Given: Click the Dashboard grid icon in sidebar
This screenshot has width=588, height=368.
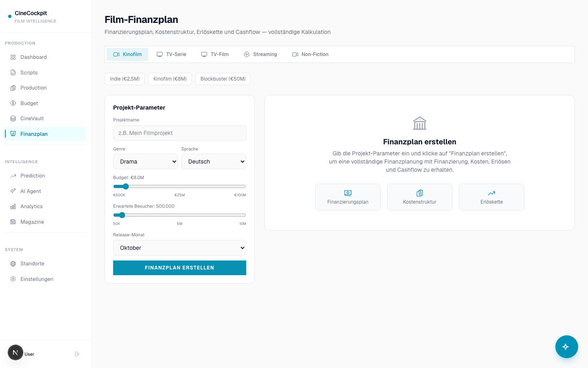Looking at the screenshot, I should coord(13,57).
